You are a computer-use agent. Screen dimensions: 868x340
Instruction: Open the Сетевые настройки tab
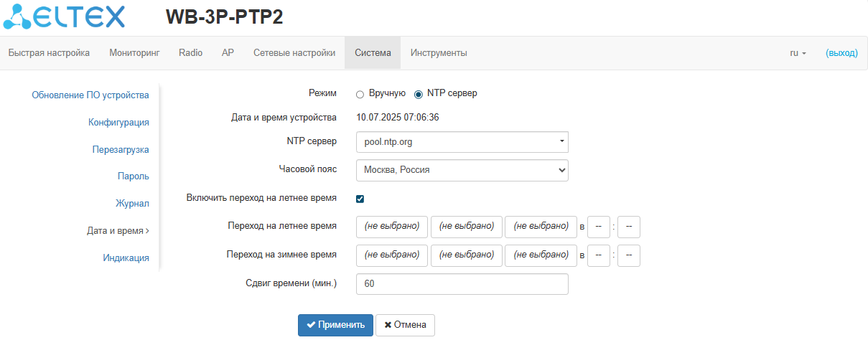click(294, 53)
